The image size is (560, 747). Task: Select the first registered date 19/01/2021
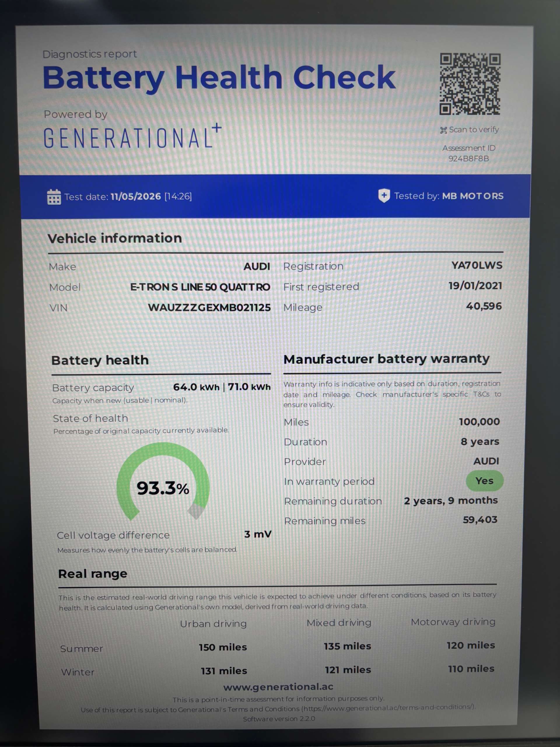pos(475,286)
